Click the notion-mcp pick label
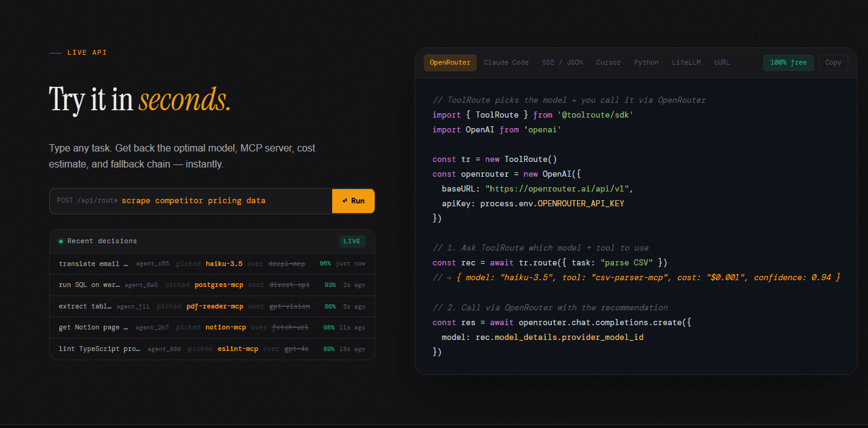Viewport: 868px width, 428px height. (x=226, y=328)
